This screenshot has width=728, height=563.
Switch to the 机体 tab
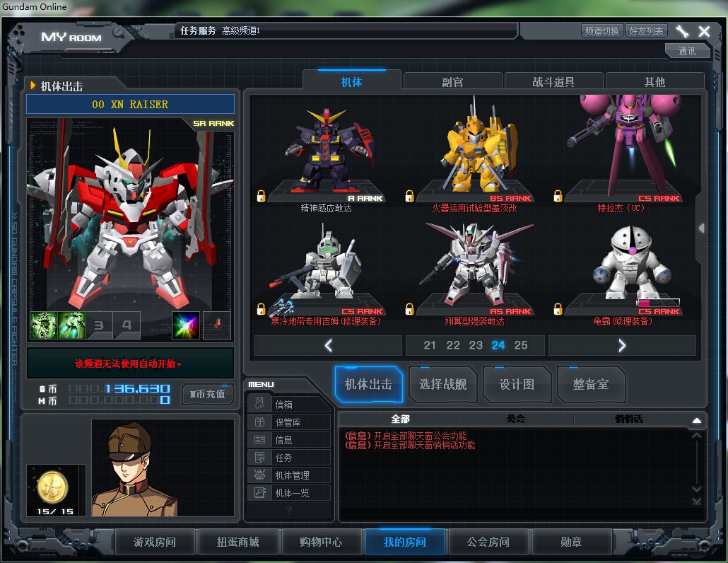351,82
